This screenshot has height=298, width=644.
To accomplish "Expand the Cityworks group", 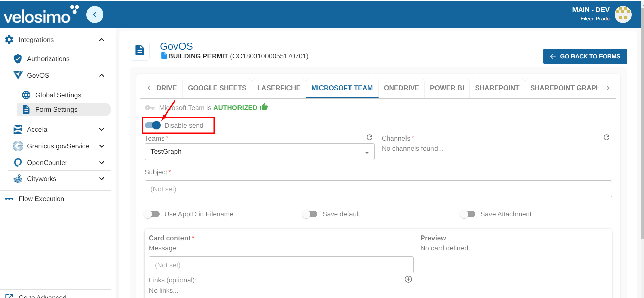I will [x=102, y=179].
